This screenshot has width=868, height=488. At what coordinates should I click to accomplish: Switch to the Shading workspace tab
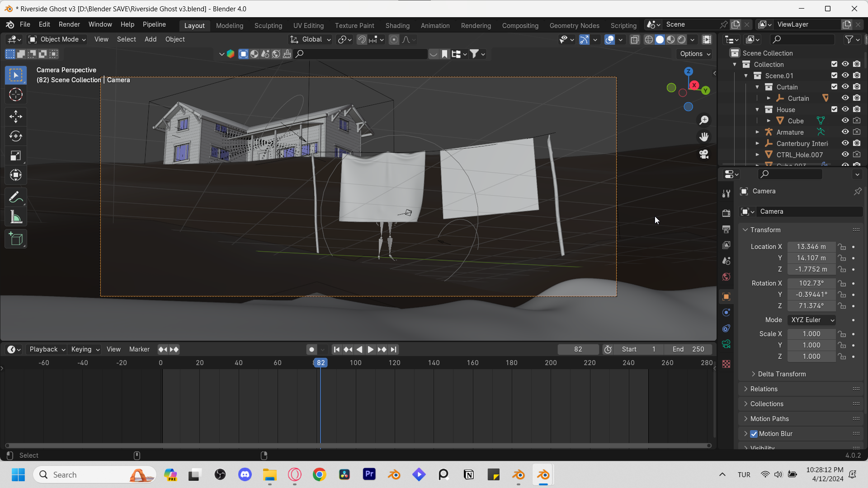[x=397, y=26]
